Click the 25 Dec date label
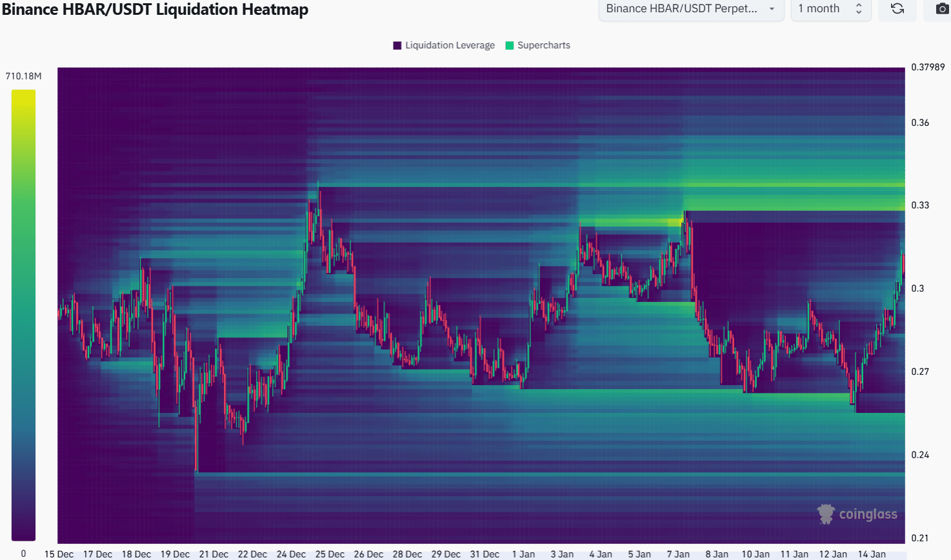This screenshot has height=560, width=951. tap(330, 554)
